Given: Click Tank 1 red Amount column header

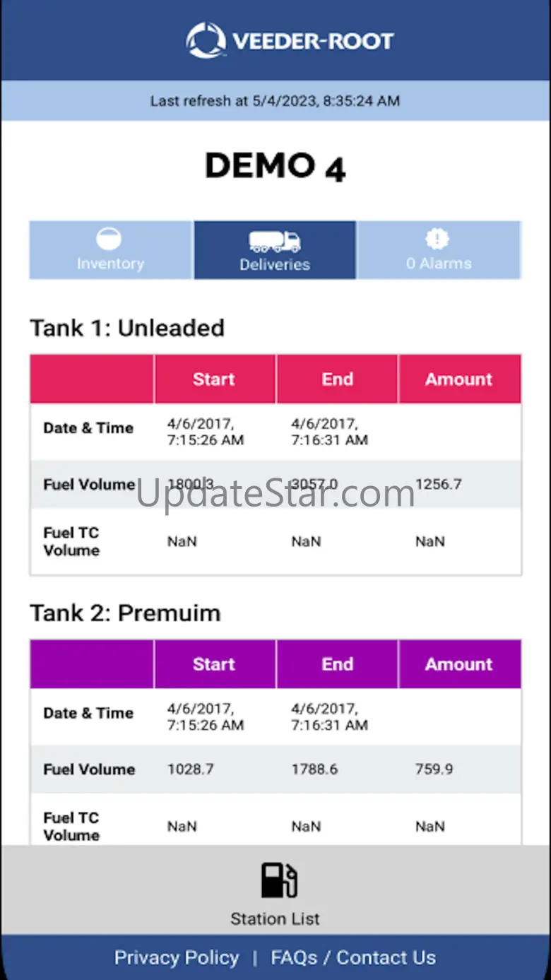Looking at the screenshot, I should [x=459, y=379].
